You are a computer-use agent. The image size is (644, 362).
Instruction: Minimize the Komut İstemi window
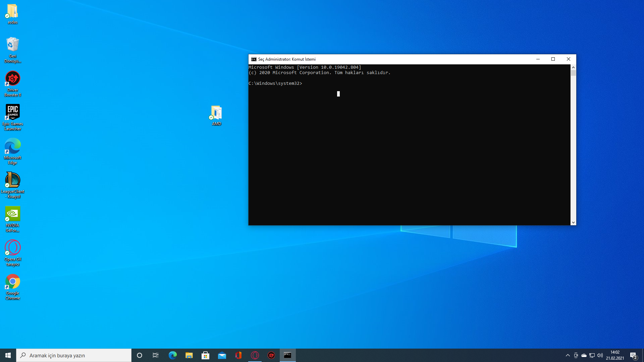tap(538, 59)
